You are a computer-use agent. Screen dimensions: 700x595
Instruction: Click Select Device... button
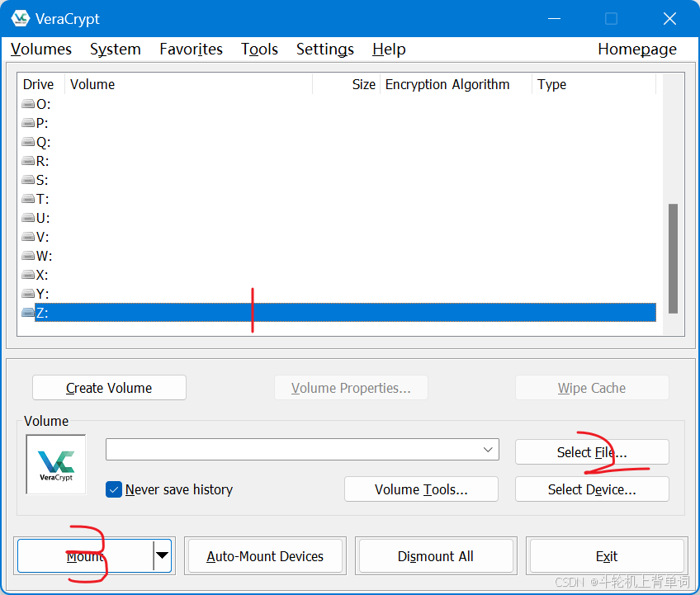(592, 489)
